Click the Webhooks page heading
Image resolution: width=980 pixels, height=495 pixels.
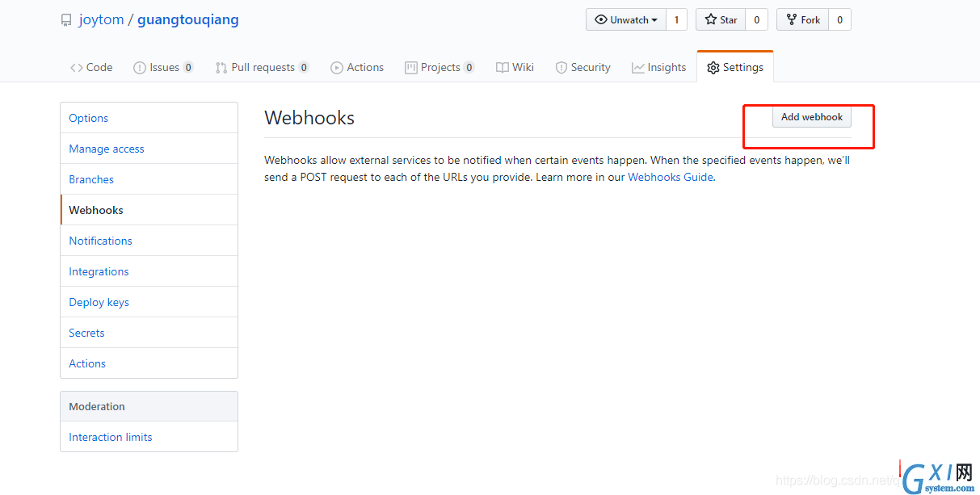coord(309,118)
